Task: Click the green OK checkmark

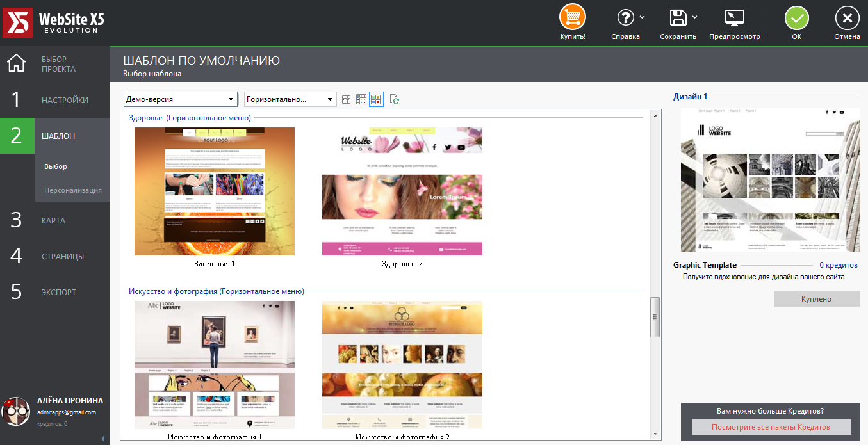Action: click(x=796, y=17)
